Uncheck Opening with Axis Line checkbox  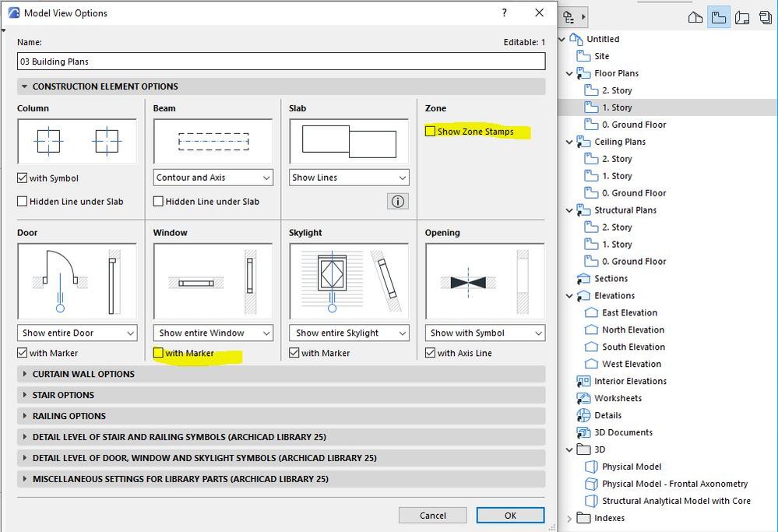tap(430, 352)
